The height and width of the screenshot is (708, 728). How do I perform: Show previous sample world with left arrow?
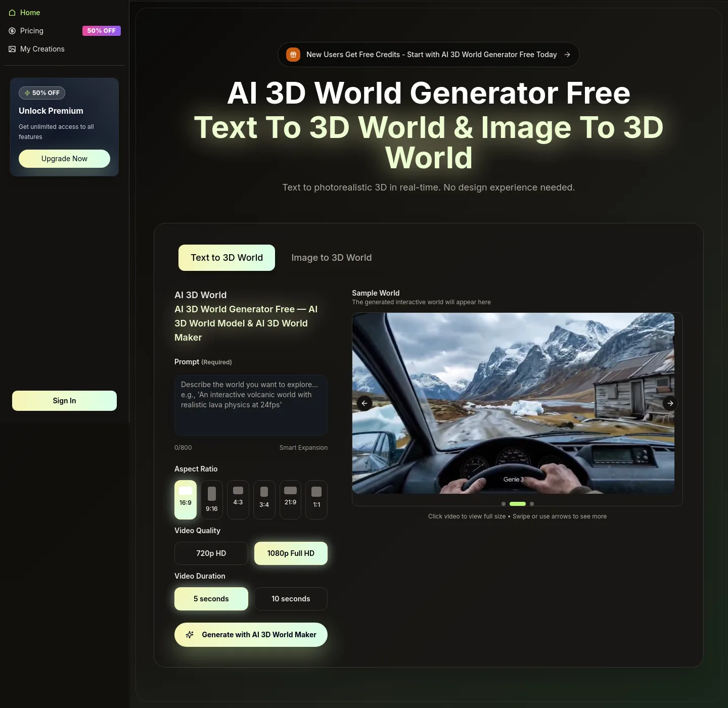pos(365,403)
